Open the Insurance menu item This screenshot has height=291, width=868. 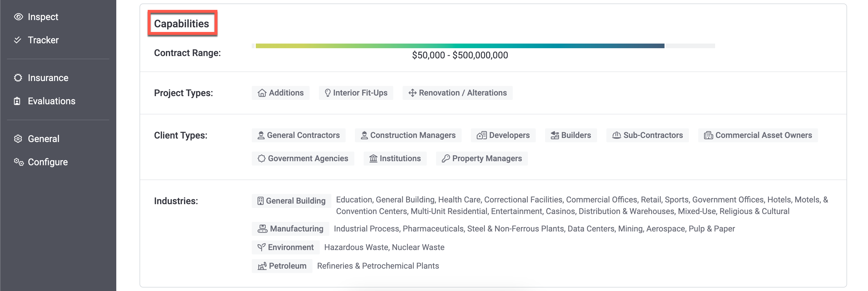point(48,78)
